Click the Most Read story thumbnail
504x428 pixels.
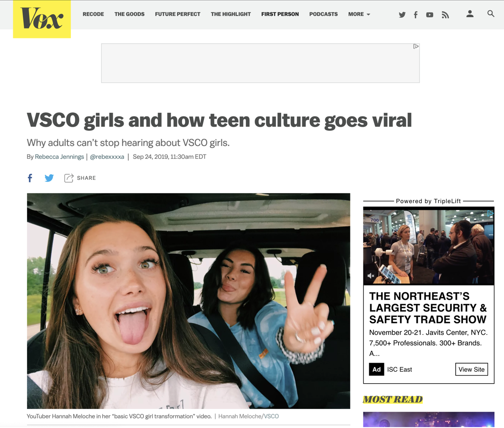429,420
